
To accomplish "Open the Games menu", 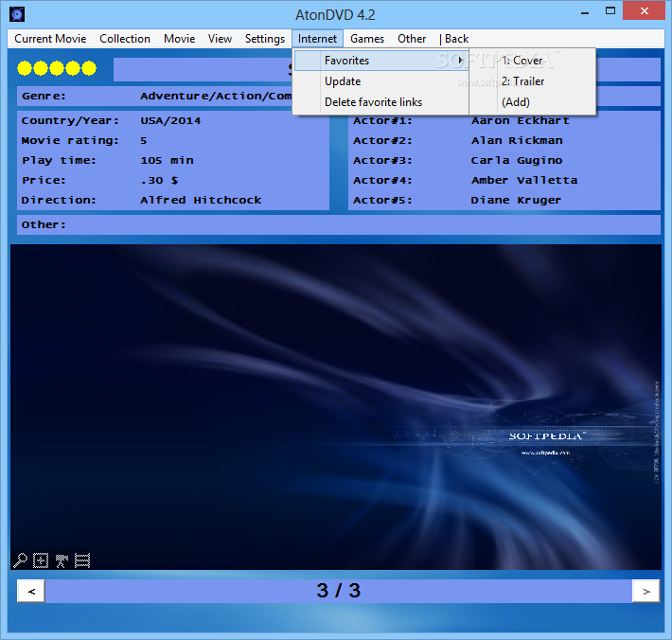I will coord(367,39).
